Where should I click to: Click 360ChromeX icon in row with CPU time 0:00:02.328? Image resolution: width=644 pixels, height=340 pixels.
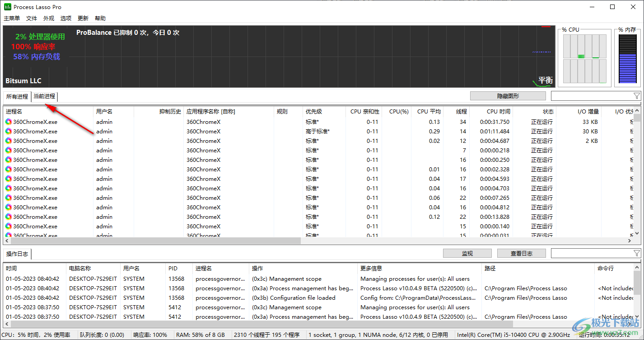tap(9, 169)
